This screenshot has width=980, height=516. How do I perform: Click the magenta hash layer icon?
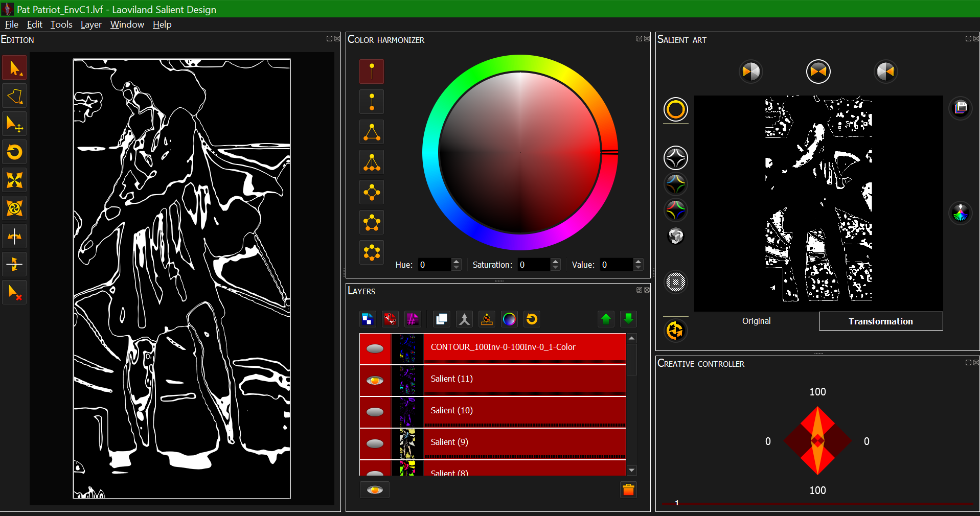coord(412,319)
